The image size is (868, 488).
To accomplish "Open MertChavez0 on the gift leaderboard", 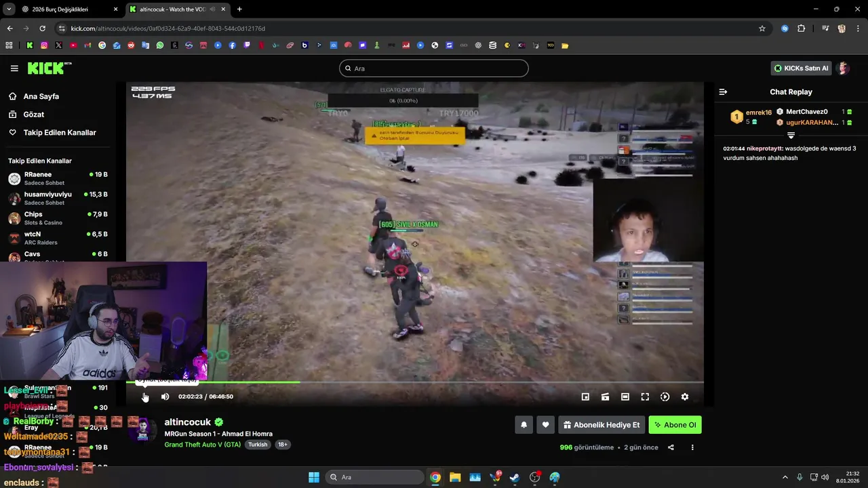I will tap(806, 112).
